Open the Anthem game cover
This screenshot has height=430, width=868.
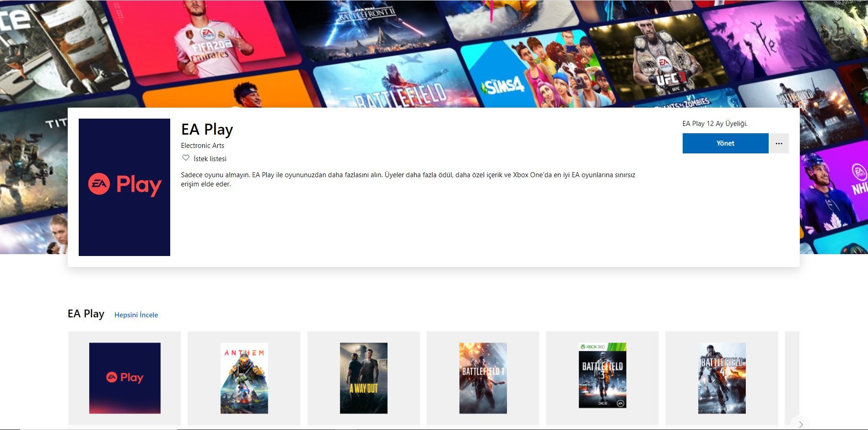tap(244, 378)
